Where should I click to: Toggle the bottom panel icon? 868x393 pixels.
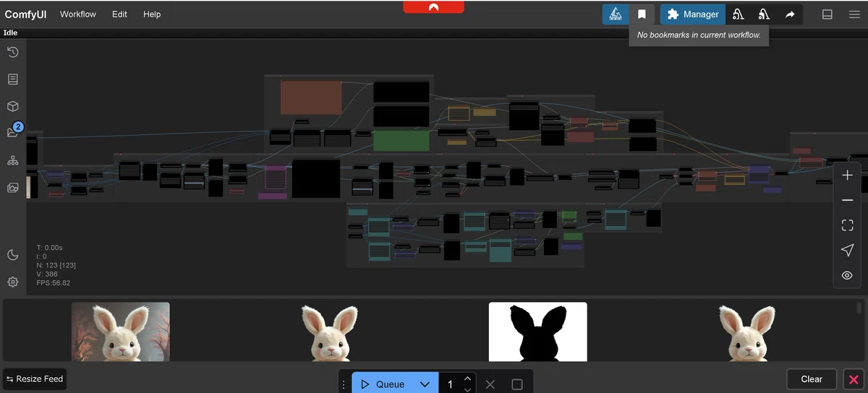pos(827,14)
